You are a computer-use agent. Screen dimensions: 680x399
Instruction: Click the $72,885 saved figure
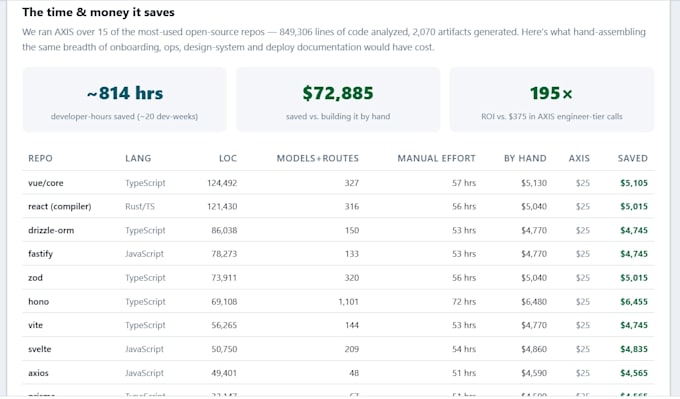pyautogui.click(x=338, y=93)
